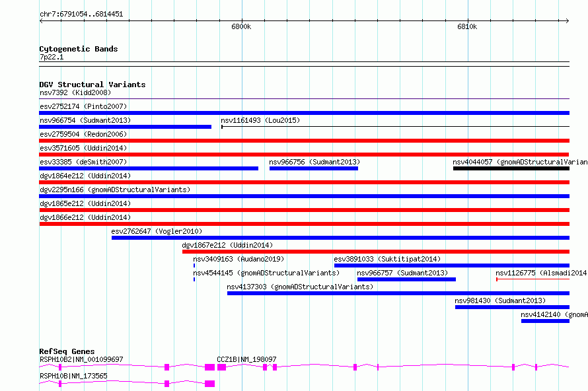The image size is (588, 391).
Task: Select the dgv1867e212 red variant bar
Action: click(376, 252)
